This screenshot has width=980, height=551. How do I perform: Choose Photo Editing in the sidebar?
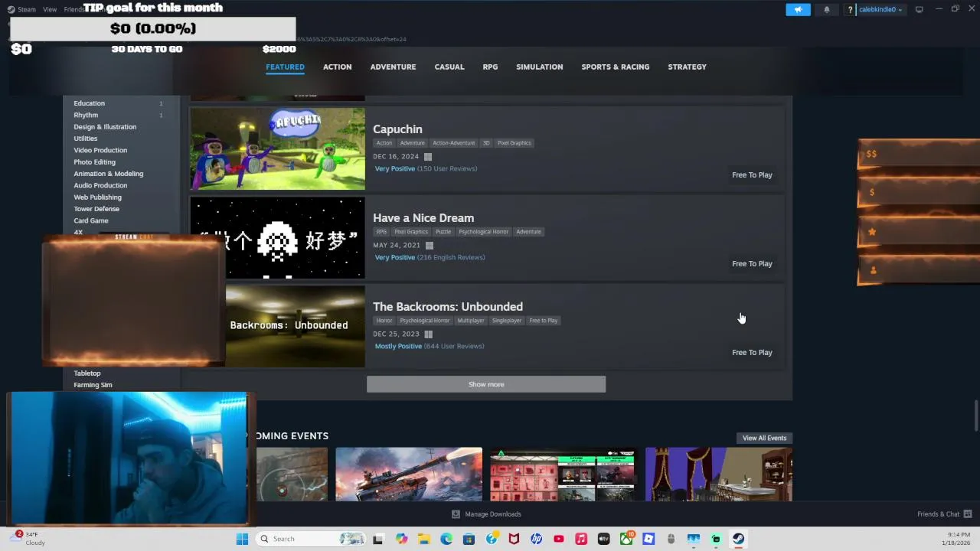[94, 162]
